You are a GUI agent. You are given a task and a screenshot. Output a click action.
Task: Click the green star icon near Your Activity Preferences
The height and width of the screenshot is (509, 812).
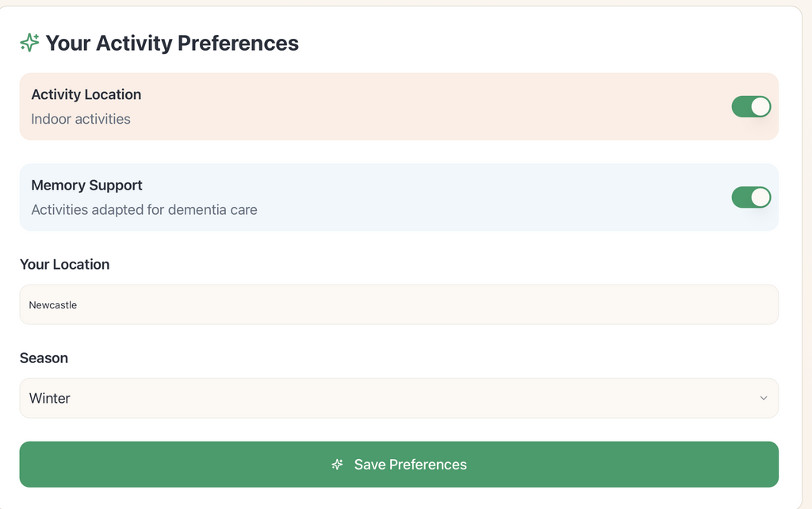(x=29, y=43)
